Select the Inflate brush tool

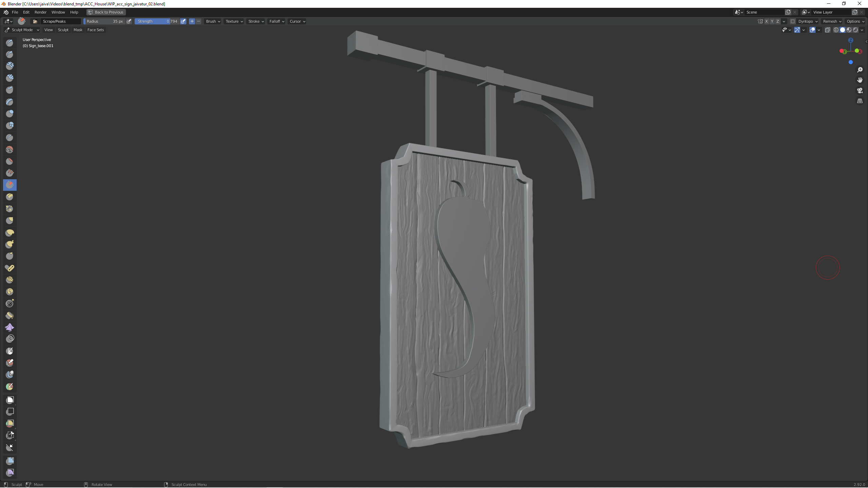tap(9, 114)
